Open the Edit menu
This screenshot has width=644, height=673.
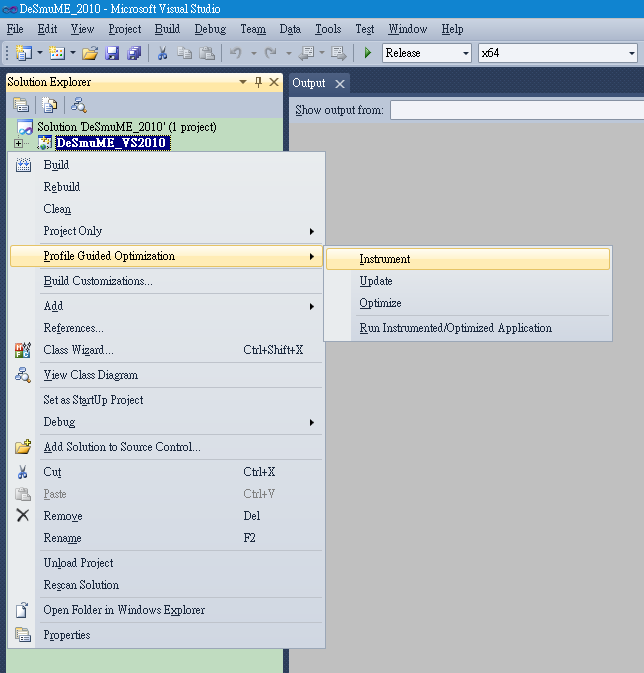[47, 29]
